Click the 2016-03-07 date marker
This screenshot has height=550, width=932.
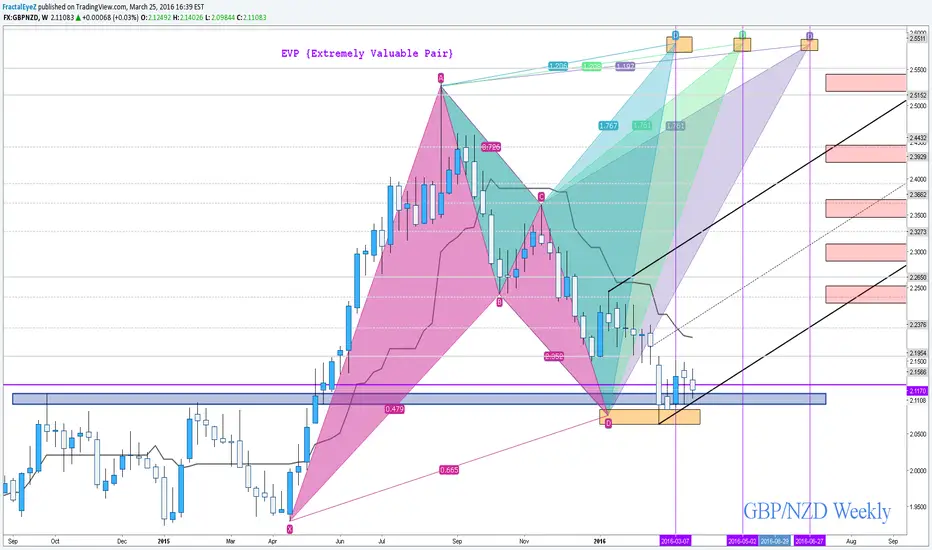pyautogui.click(x=675, y=540)
